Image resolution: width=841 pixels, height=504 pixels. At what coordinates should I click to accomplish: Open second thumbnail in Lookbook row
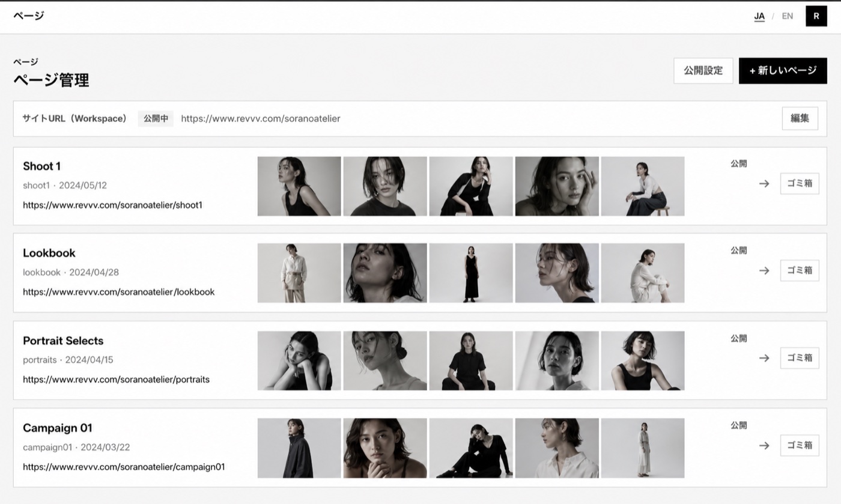(x=385, y=273)
